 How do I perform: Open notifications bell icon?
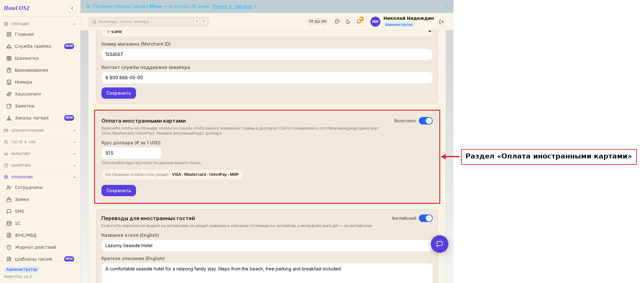click(359, 22)
